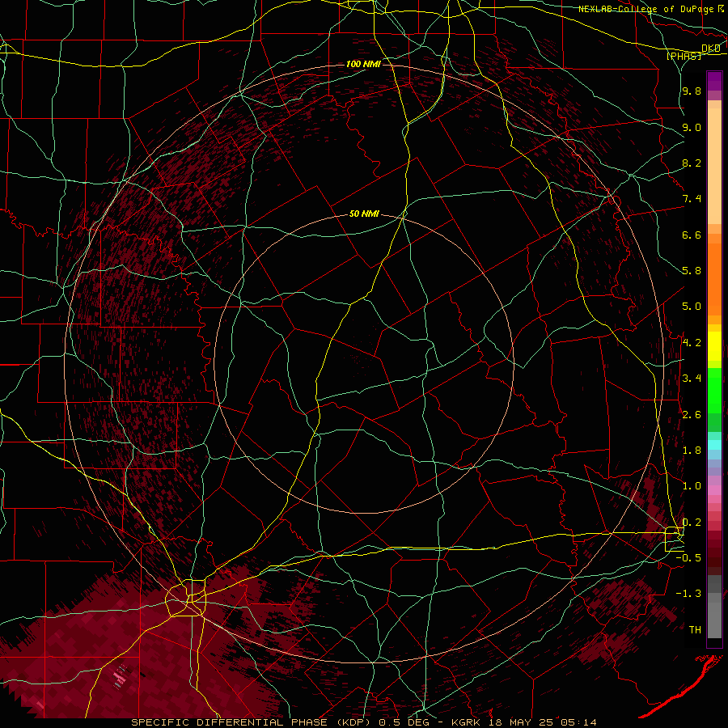Screen dimensions: 728x728
Task: Click the -0.5 value on the color scale
Action: (x=689, y=558)
